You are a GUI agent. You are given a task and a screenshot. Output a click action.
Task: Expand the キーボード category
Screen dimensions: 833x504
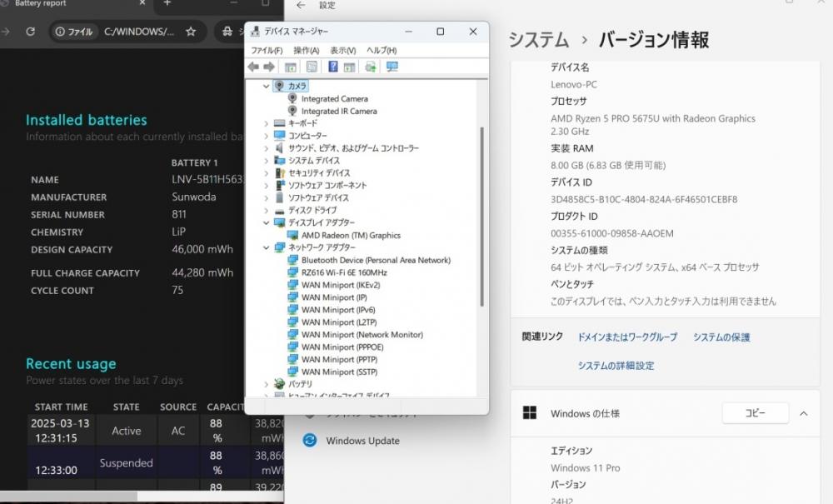click(x=267, y=123)
